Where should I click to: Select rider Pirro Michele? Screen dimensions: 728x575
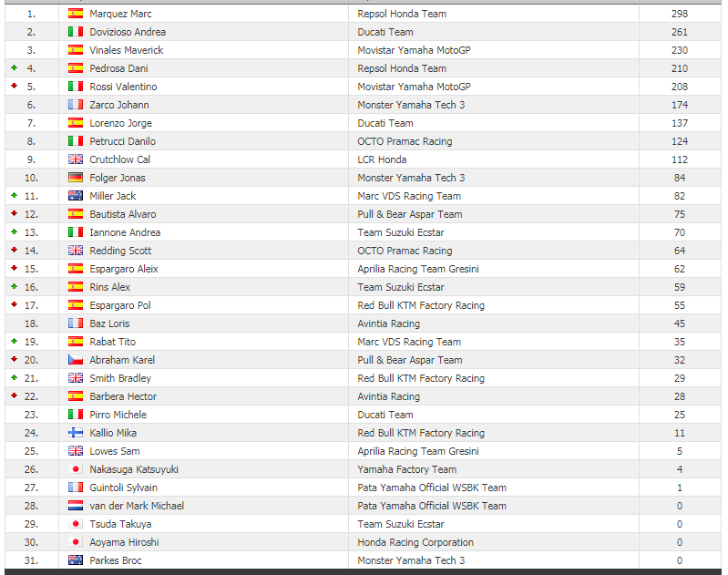pyautogui.click(x=118, y=415)
